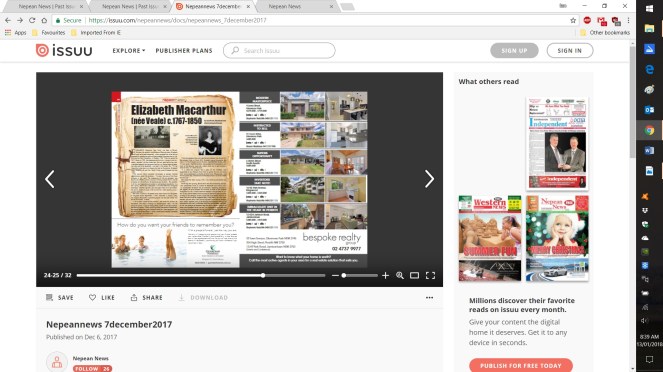Click Publish For Free Today button
Image resolution: width=663 pixels, height=372 pixels.
point(521,366)
